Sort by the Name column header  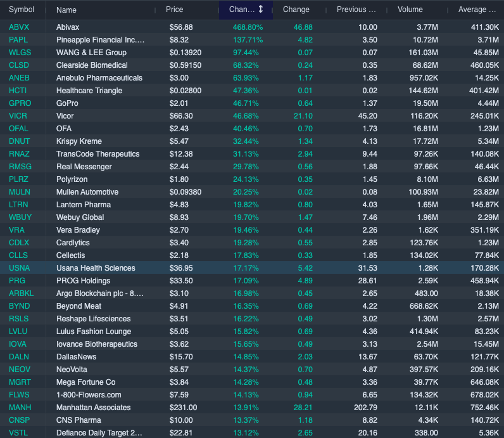(x=66, y=10)
